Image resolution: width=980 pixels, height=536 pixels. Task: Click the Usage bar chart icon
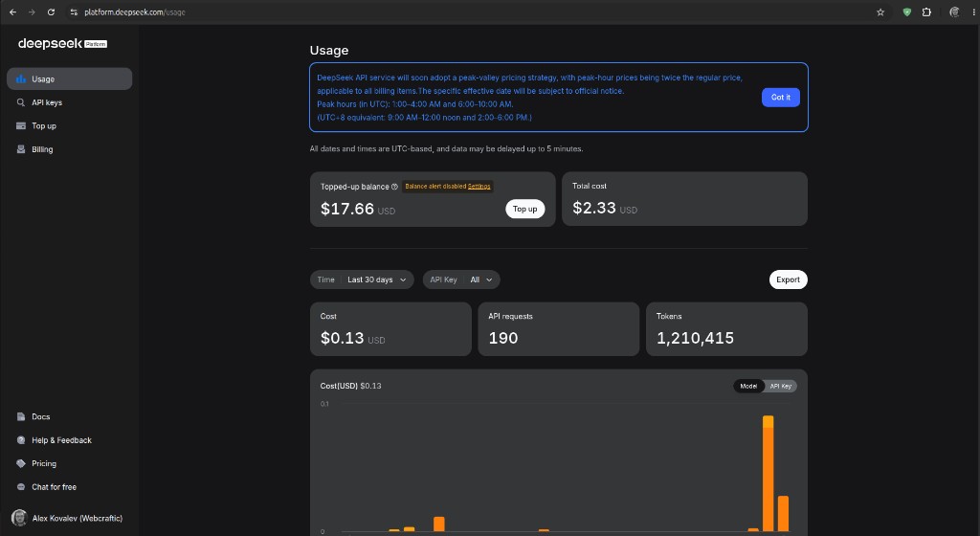(x=21, y=78)
